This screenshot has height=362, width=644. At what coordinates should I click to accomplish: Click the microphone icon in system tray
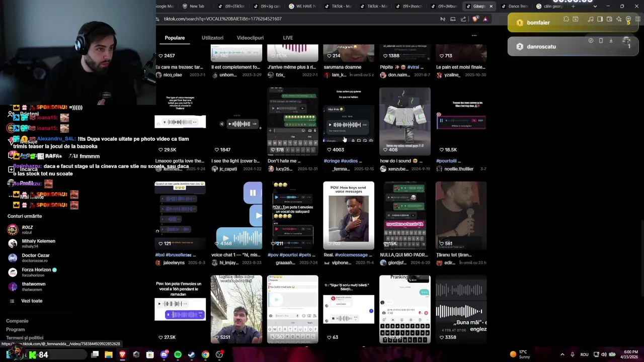pos(573,354)
